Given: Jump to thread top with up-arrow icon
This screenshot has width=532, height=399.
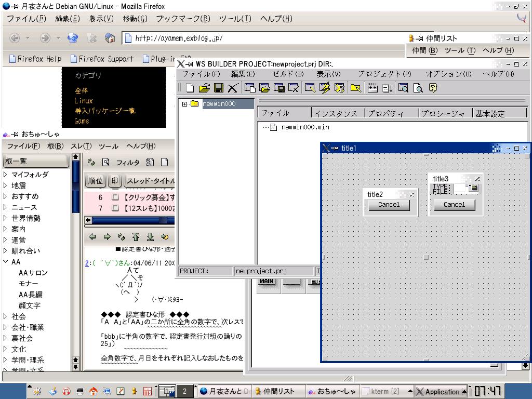Looking at the screenshot, I should (x=136, y=237).
